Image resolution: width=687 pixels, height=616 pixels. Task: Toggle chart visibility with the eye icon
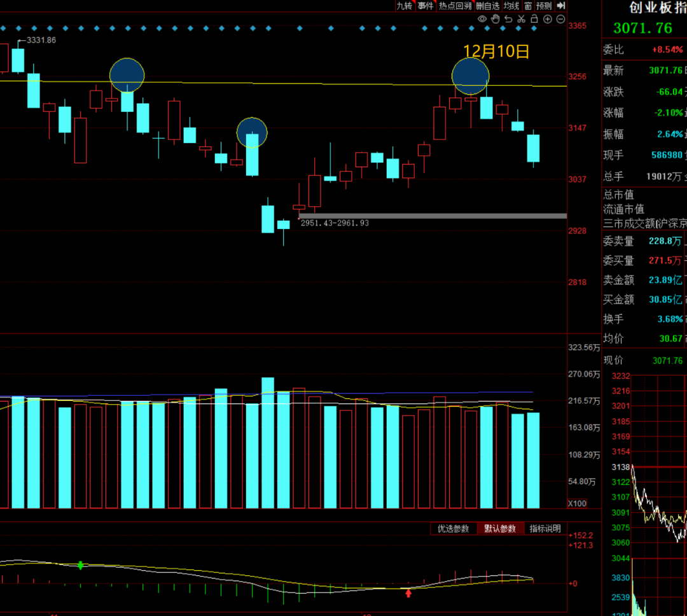pyautogui.click(x=482, y=19)
